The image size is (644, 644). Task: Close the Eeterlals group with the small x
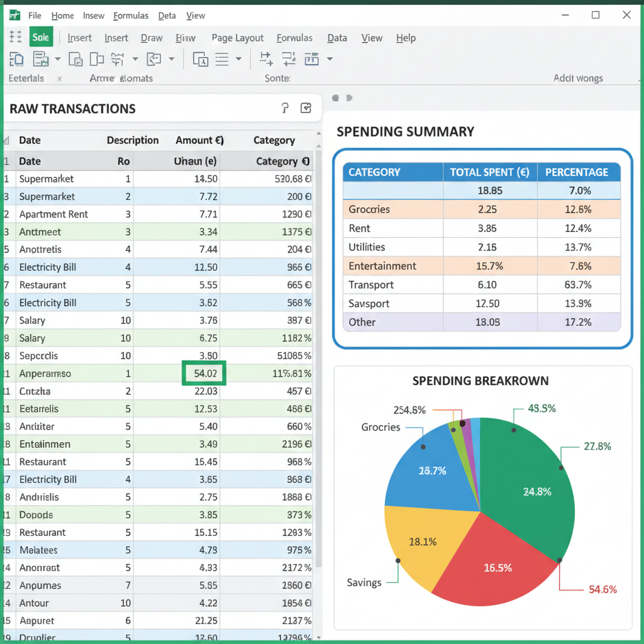pyautogui.click(x=59, y=79)
